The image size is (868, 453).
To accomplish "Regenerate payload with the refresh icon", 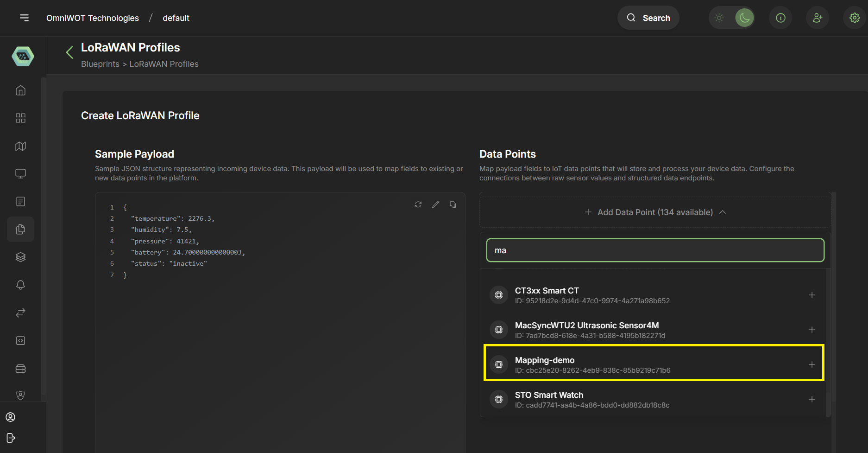I will tap(418, 204).
